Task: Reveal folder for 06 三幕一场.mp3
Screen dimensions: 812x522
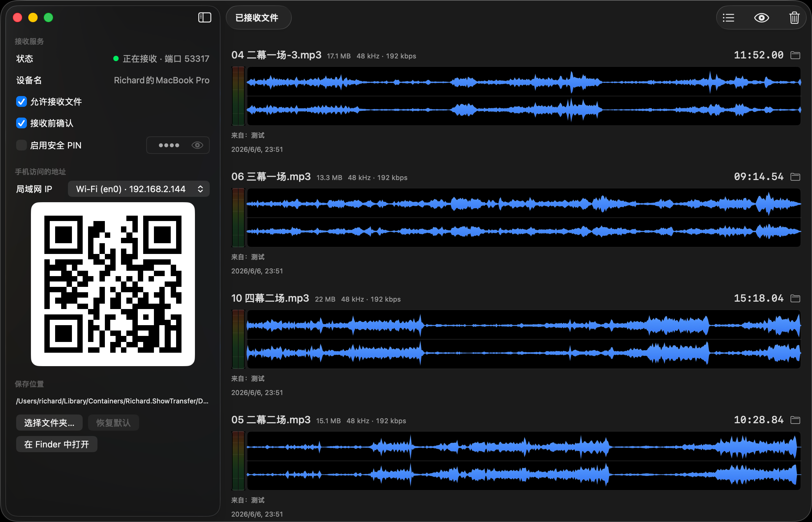Action: [796, 177]
